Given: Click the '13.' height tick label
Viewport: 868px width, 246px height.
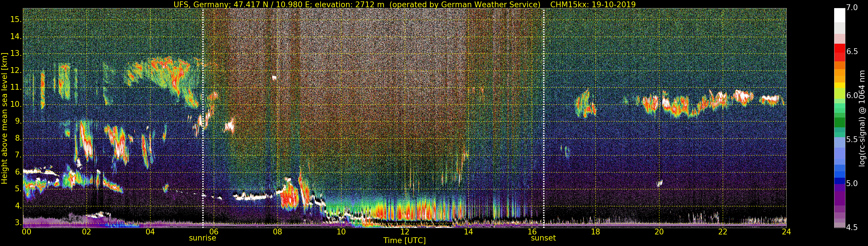Looking at the screenshot, I should pos(16,54).
